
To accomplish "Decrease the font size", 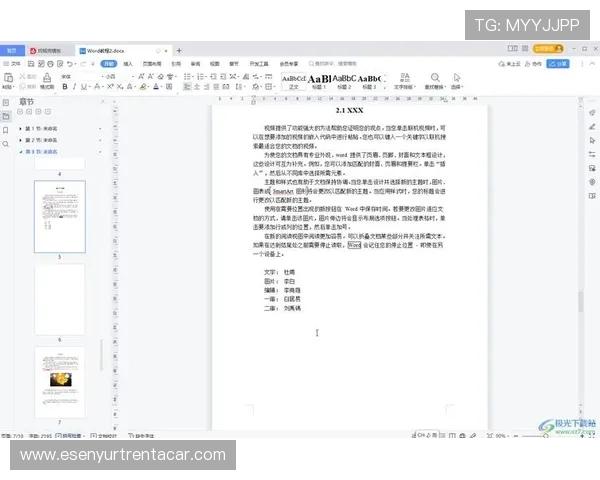I will pos(150,77).
